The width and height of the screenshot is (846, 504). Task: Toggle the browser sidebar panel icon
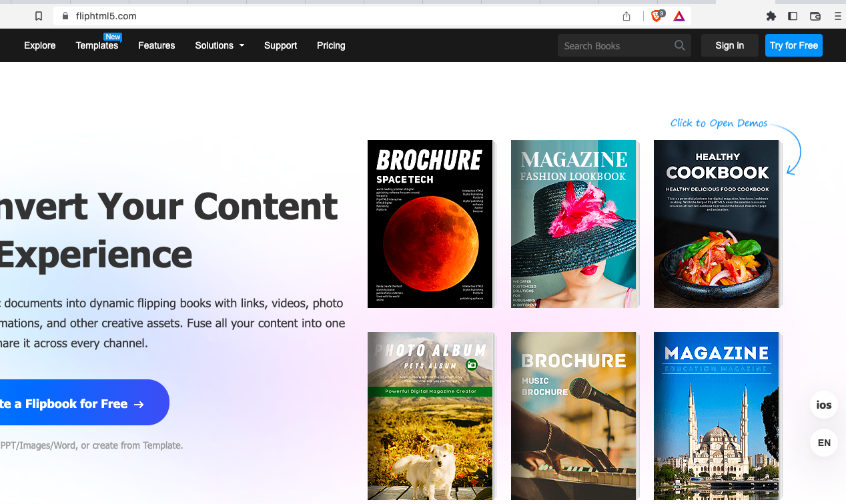click(x=793, y=16)
